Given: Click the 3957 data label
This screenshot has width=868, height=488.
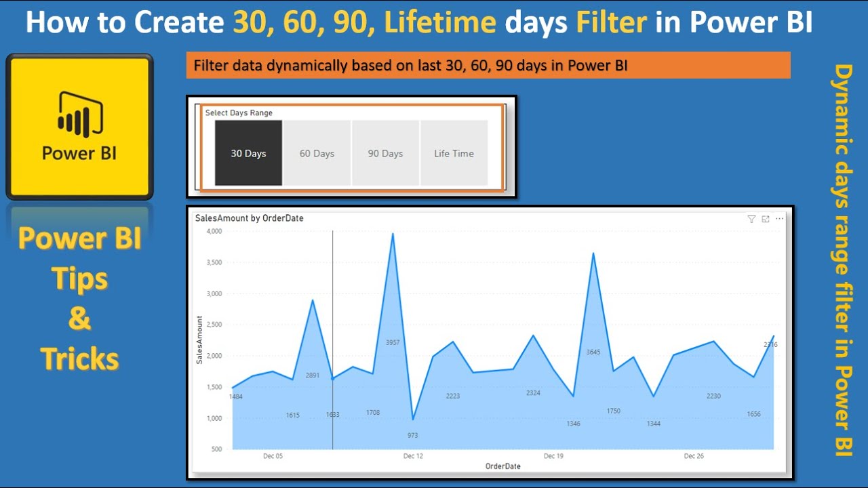Looking at the screenshot, I should pyautogui.click(x=393, y=343).
